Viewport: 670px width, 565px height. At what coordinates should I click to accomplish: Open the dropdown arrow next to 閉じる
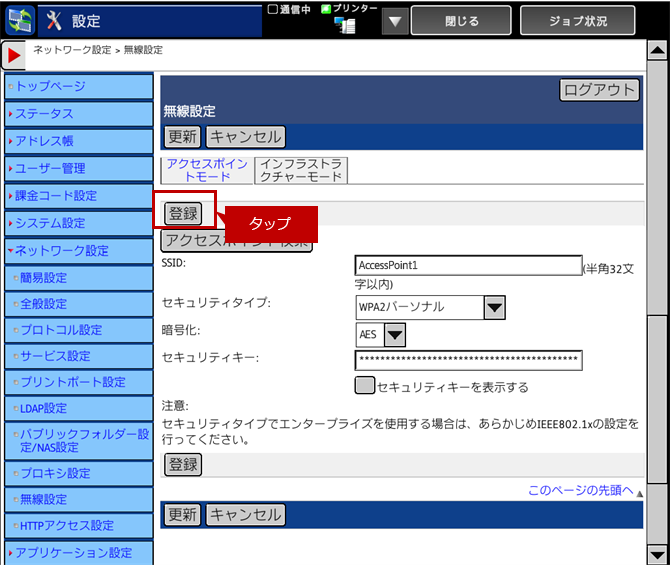(x=395, y=21)
